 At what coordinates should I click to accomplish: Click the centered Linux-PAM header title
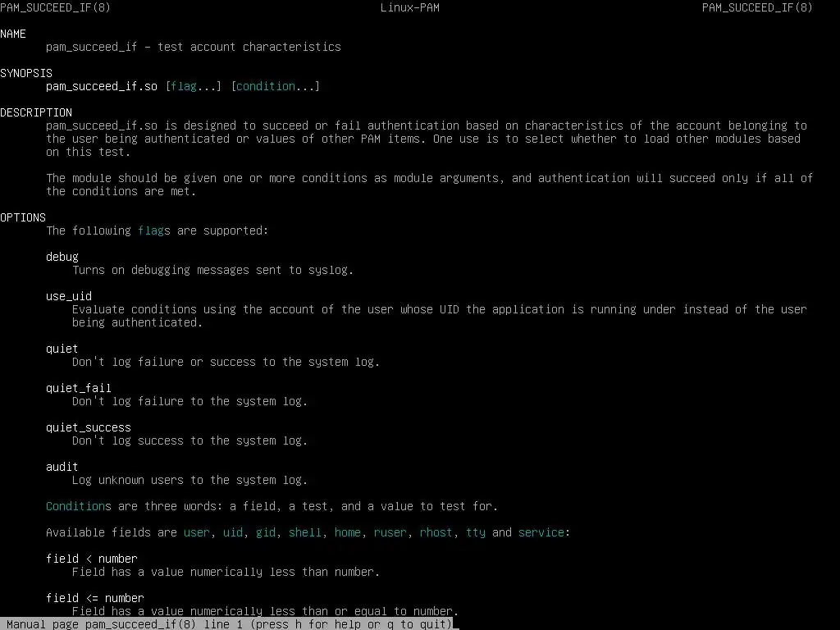[410, 7]
